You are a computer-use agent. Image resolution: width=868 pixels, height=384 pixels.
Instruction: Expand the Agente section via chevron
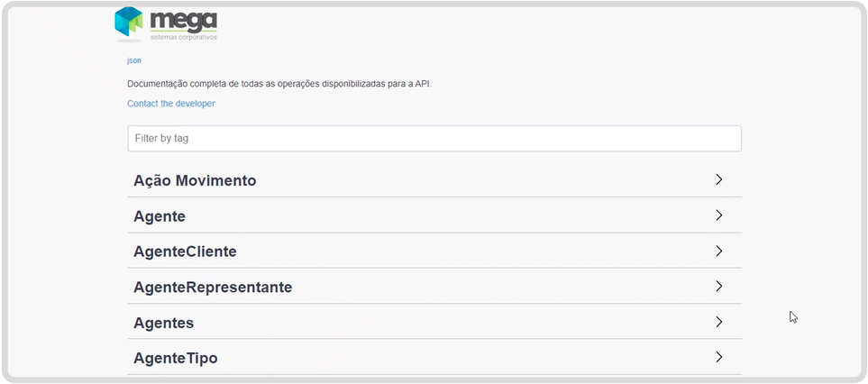[718, 215]
